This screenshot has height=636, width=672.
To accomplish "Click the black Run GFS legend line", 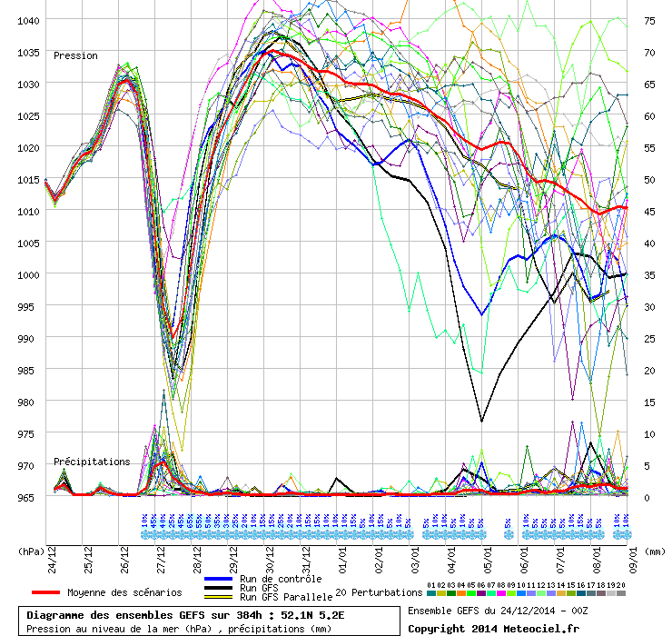I will 219,588.
